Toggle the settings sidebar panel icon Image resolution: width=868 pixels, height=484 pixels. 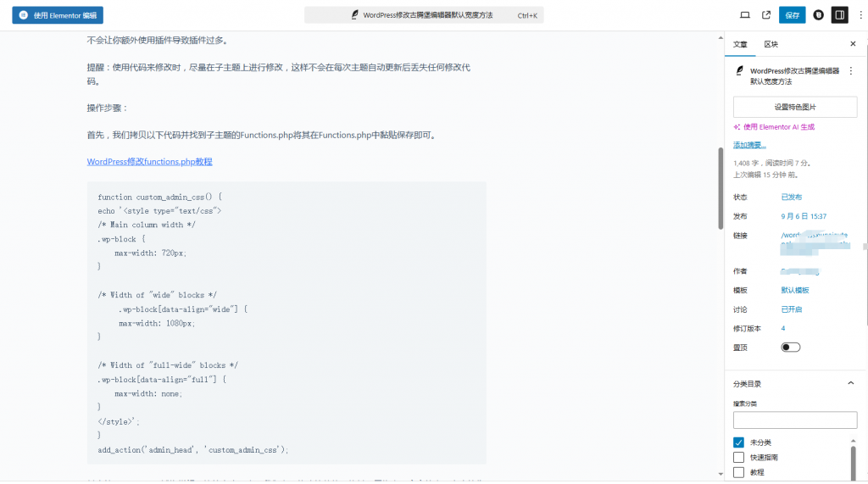[x=840, y=15]
